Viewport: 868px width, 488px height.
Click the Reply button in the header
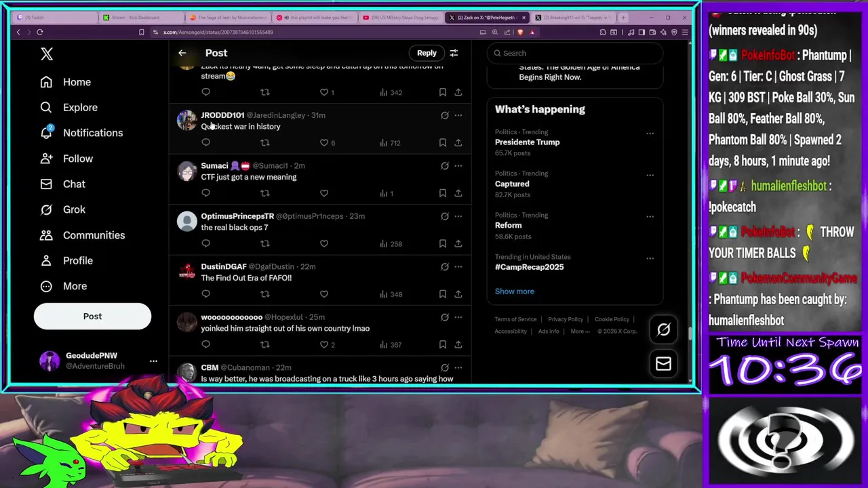point(427,53)
